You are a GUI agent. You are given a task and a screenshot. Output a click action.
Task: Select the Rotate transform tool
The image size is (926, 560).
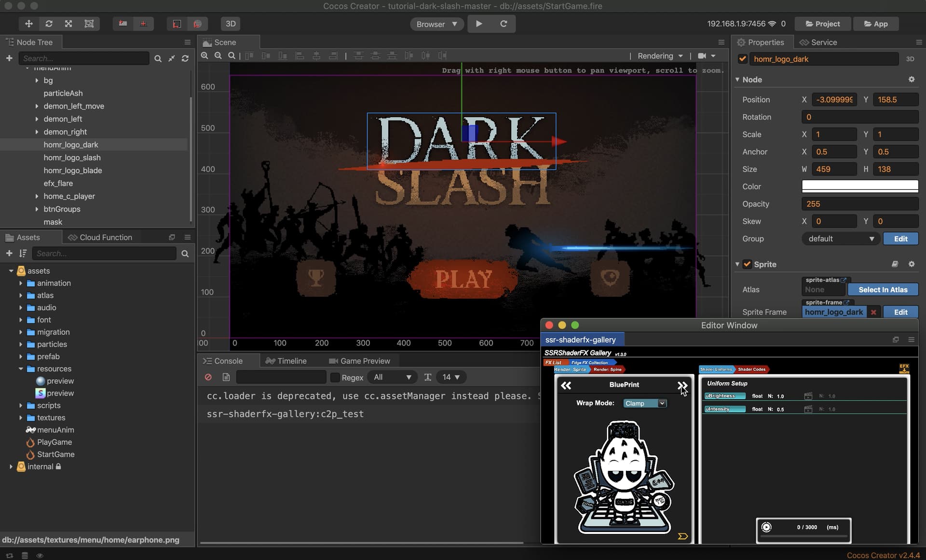[x=49, y=24]
